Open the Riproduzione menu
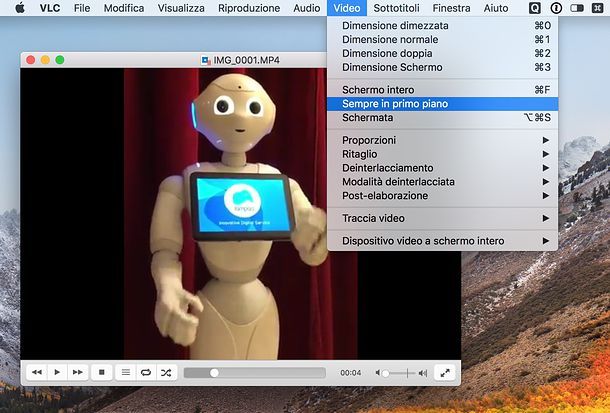Viewport: 610px width, 413px height. click(x=248, y=8)
